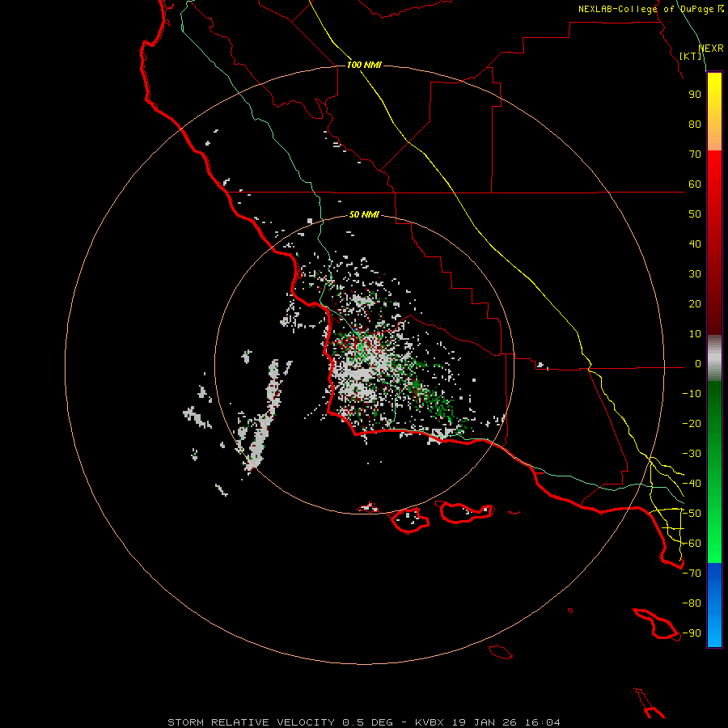Select the -90 knot scale value

692,633
